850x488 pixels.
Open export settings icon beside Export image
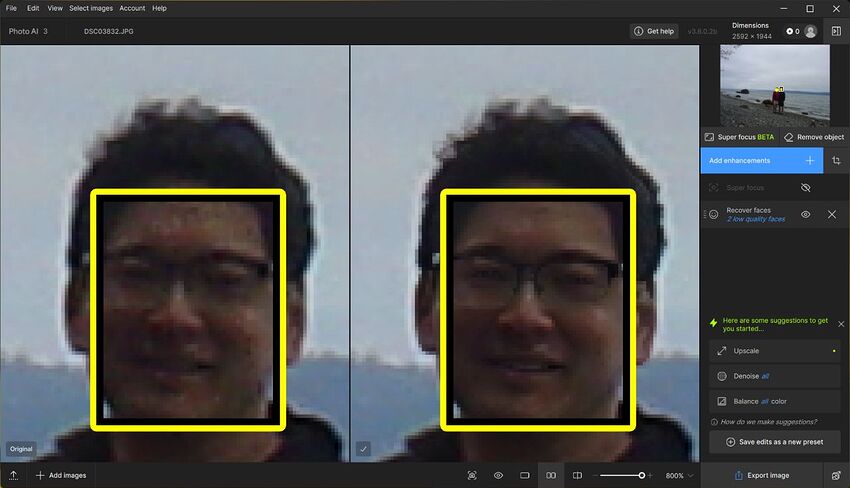click(836, 475)
